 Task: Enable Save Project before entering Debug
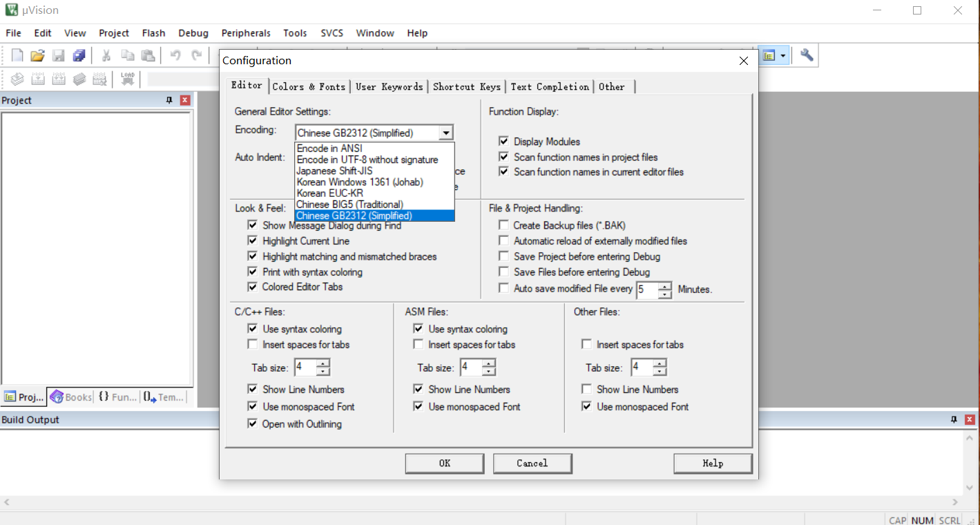[503, 256]
